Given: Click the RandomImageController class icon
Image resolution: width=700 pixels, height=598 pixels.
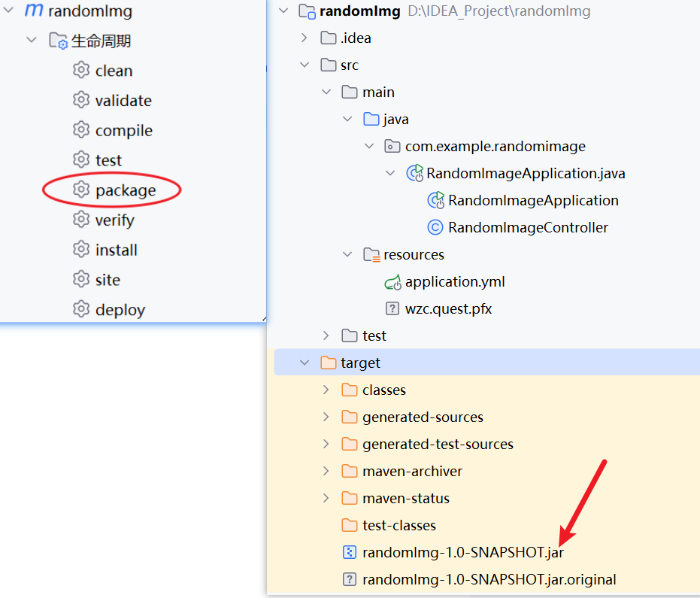Looking at the screenshot, I should tap(435, 227).
